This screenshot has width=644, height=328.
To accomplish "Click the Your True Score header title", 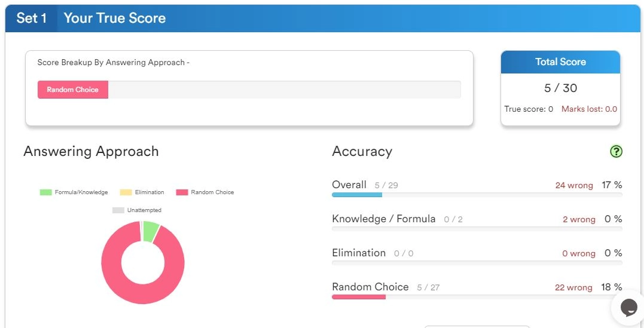I will click(x=115, y=19).
